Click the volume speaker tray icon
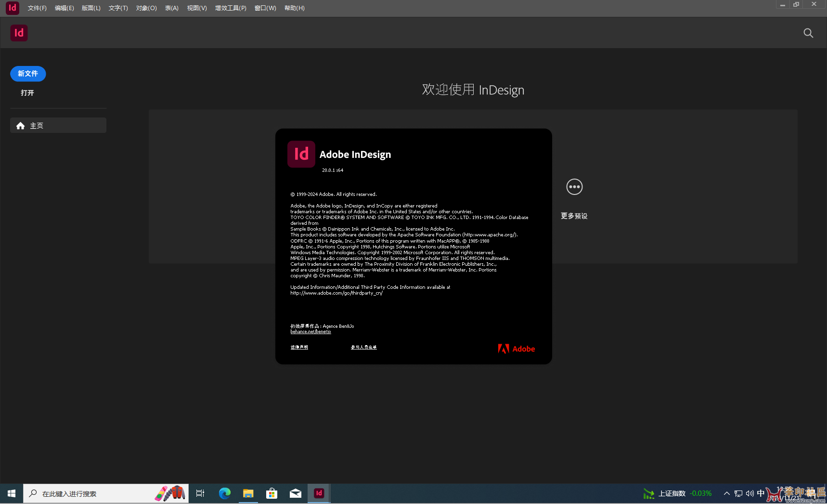The width and height of the screenshot is (827, 504). [x=750, y=493]
